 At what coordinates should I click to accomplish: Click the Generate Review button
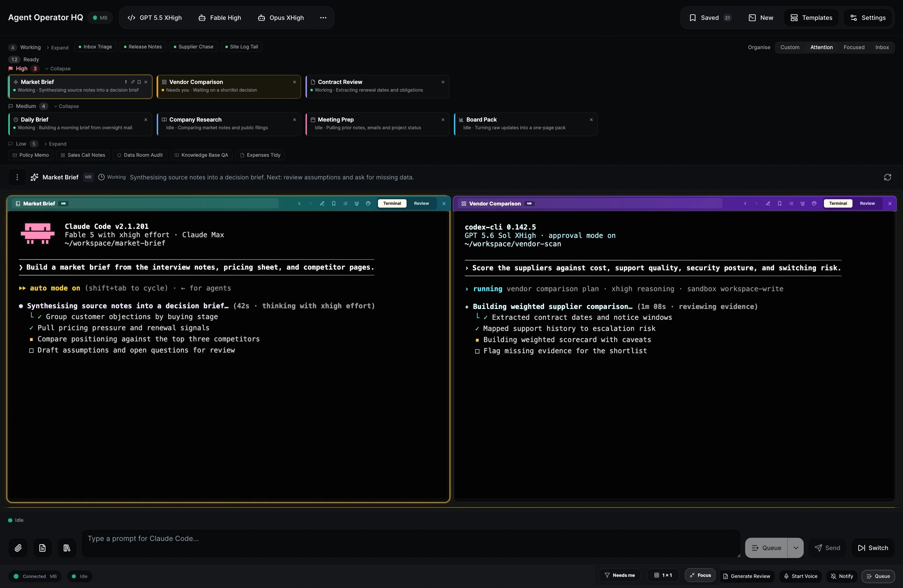click(x=746, y=576)
